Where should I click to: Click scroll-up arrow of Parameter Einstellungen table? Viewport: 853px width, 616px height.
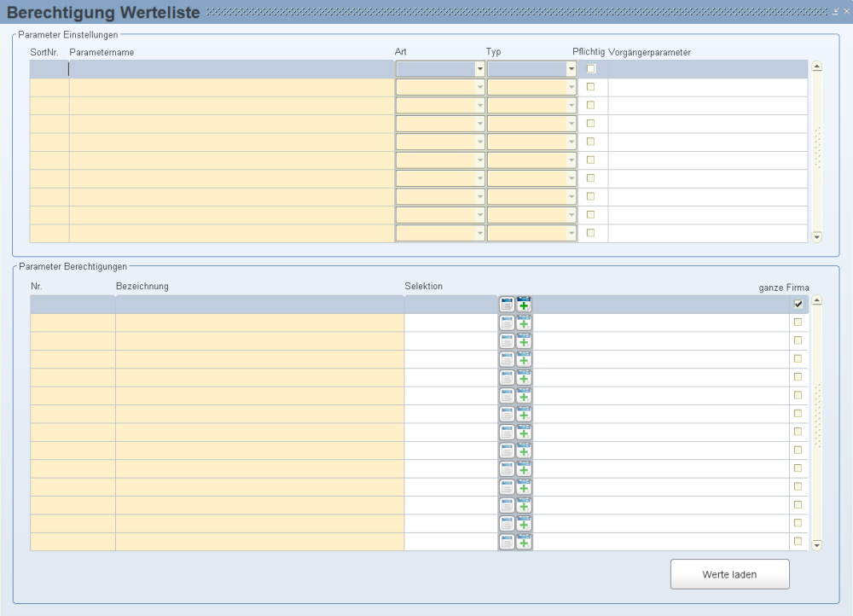point(817,66)
